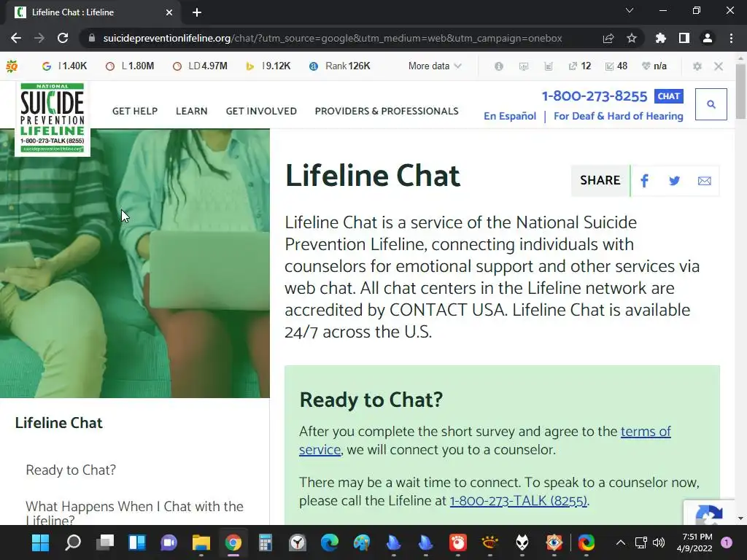Click the padlock site info icon
The width and height of the screenshot is (747, 560).
point(92,38)
